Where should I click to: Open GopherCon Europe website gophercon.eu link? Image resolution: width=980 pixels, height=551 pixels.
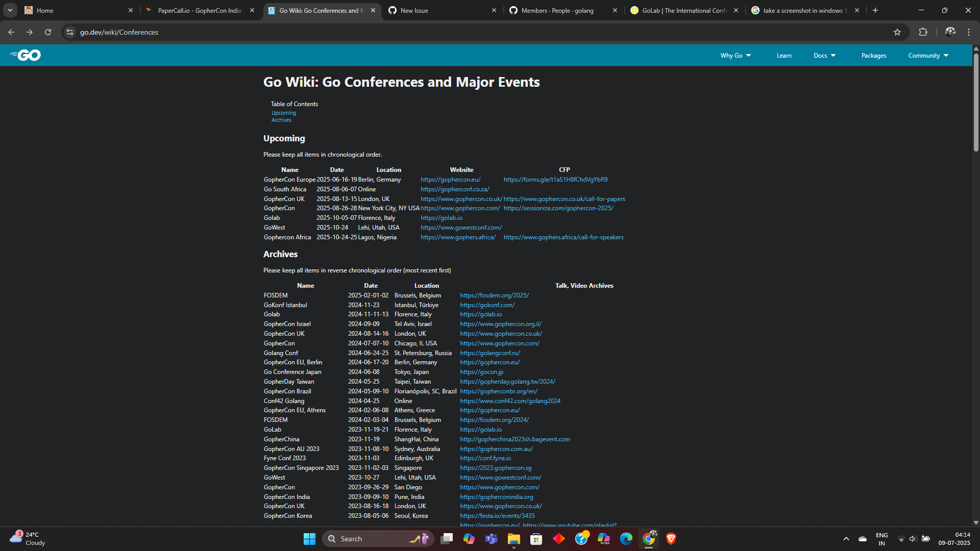[x=450, y=180]
